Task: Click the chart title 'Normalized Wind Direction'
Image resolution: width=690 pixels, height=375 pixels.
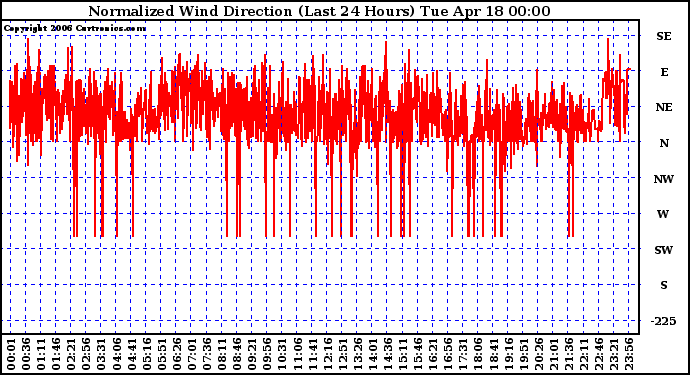Action: pos(191,11)
